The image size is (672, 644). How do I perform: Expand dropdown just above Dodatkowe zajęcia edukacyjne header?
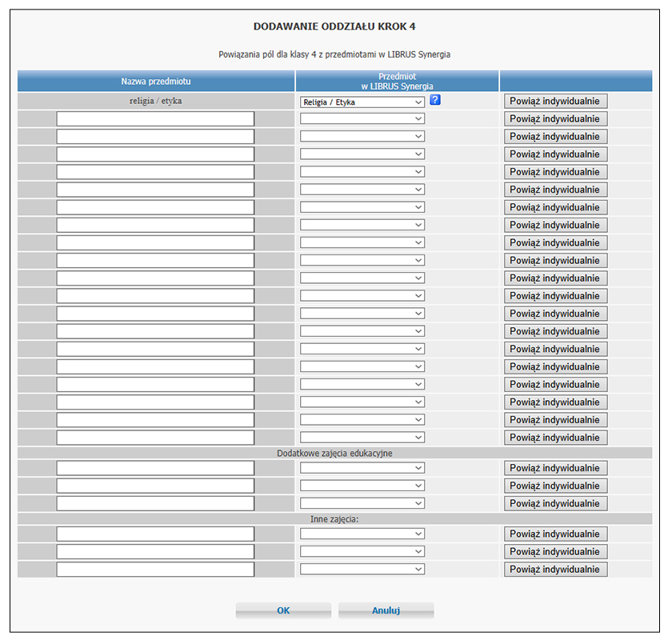(362, 438)
